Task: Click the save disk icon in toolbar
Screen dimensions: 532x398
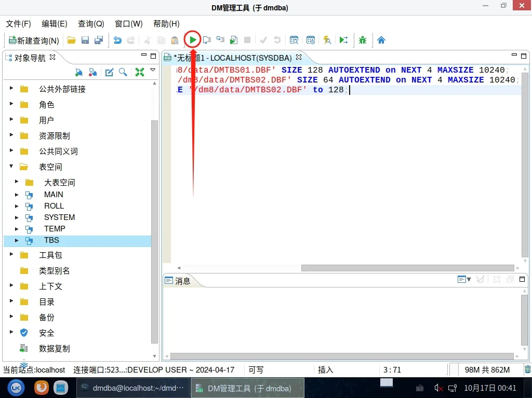Action: coord(85,40)
